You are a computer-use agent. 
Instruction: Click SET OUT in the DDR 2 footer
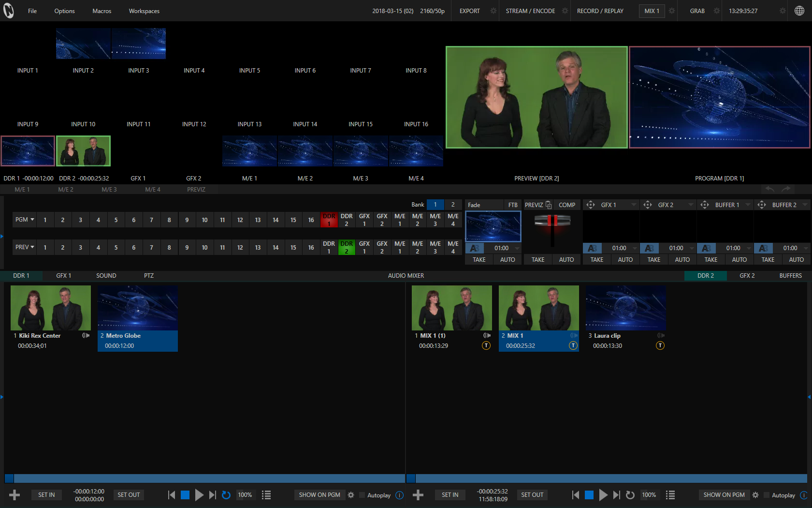[532, 494]
